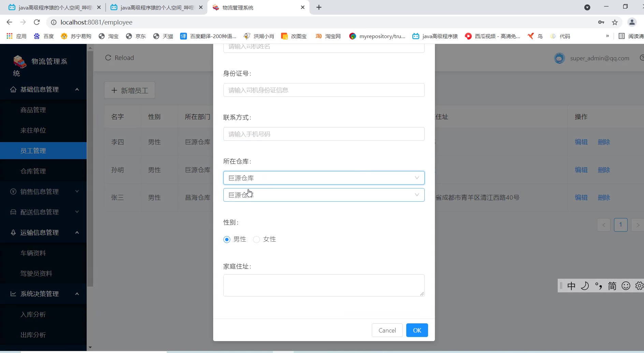Image resolution: width=644 pixels, height=353 pixels.
Task: Open the 淘宝网 bookmark
Action: click(x=328, y=36)
